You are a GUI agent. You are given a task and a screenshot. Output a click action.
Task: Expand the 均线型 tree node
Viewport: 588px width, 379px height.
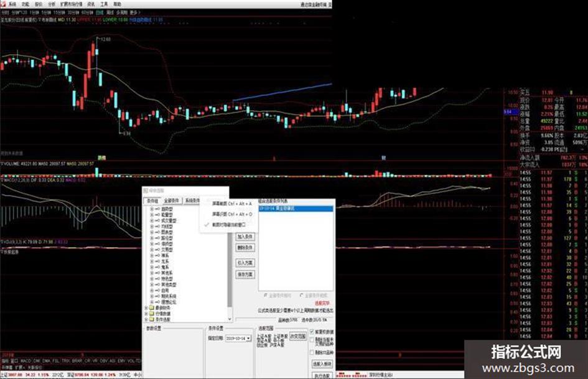point(151,227)
